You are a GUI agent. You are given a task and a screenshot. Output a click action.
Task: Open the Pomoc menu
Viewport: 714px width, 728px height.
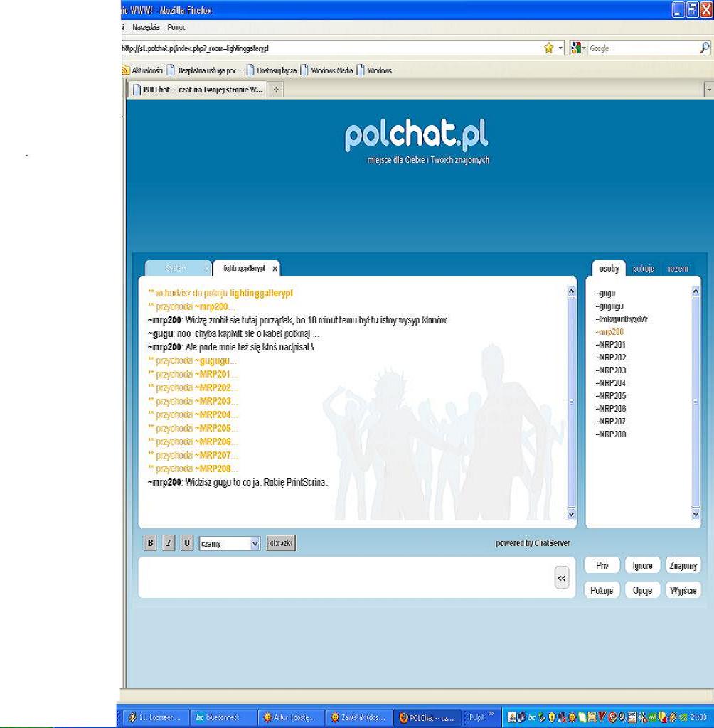pos(176,28)
